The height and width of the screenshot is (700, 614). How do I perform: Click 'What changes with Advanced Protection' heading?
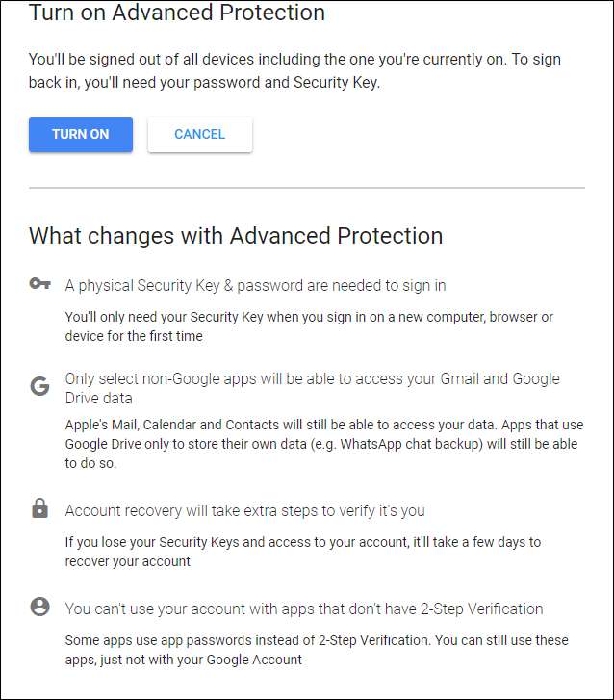236,236
